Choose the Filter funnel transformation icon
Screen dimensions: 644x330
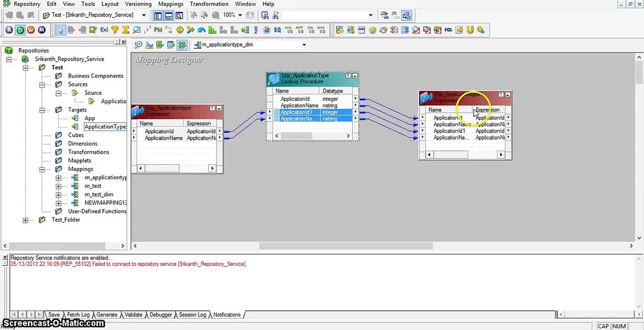coord(115,30)
